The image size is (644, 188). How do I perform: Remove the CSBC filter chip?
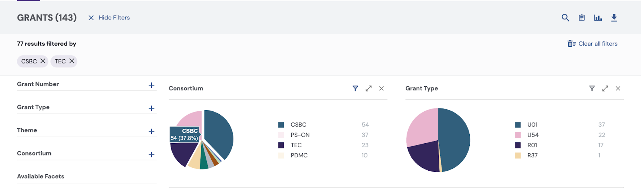point(43,61)
